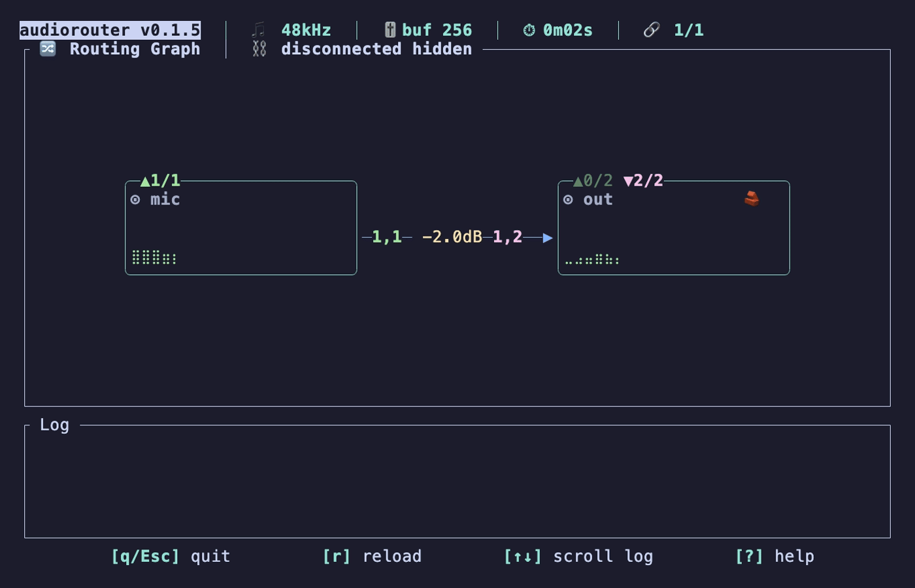Click the link icon next to 1/1
This screenshot has height=588, width=915.
(x=652, y=30)
